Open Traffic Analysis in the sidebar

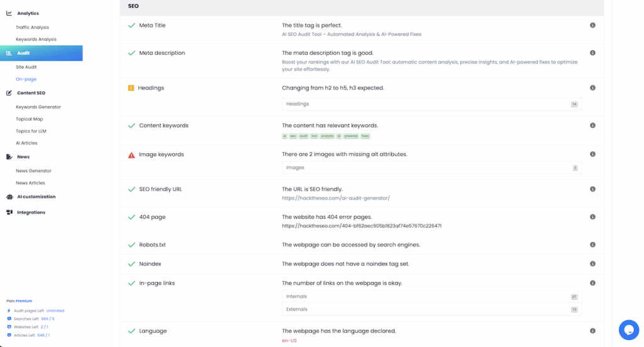pyautogui.click(x=33, y=28)
